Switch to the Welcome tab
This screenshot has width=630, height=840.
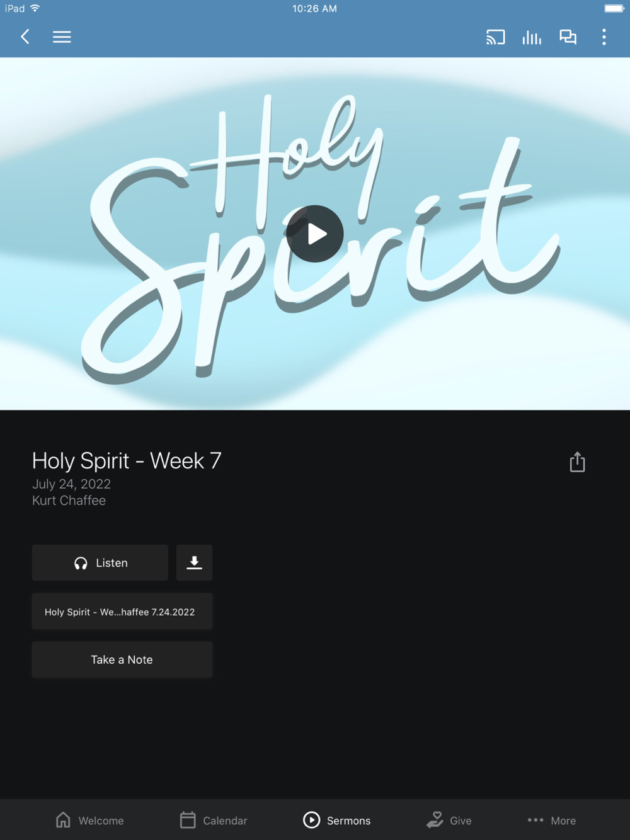pos(89,820)
